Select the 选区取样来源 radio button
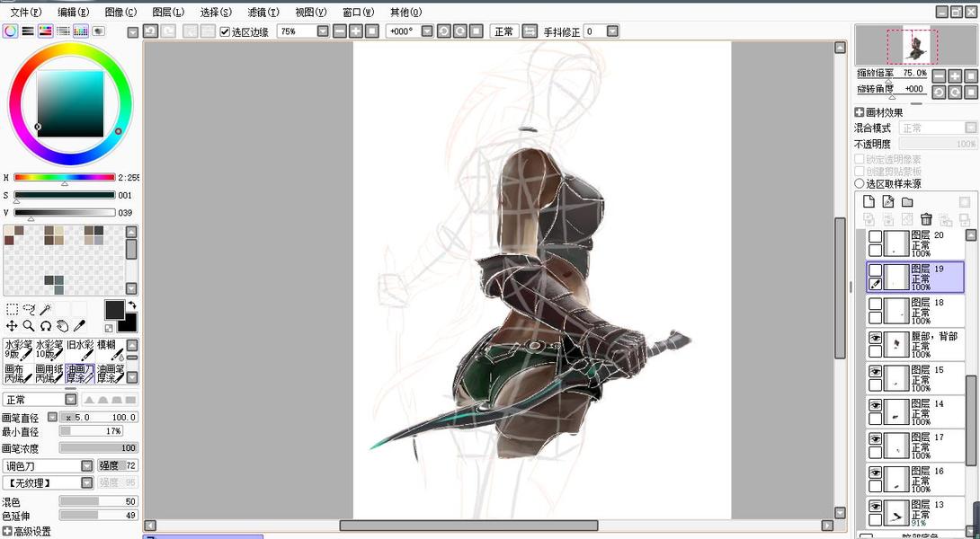The image size is (980, 539). point(860,183)
